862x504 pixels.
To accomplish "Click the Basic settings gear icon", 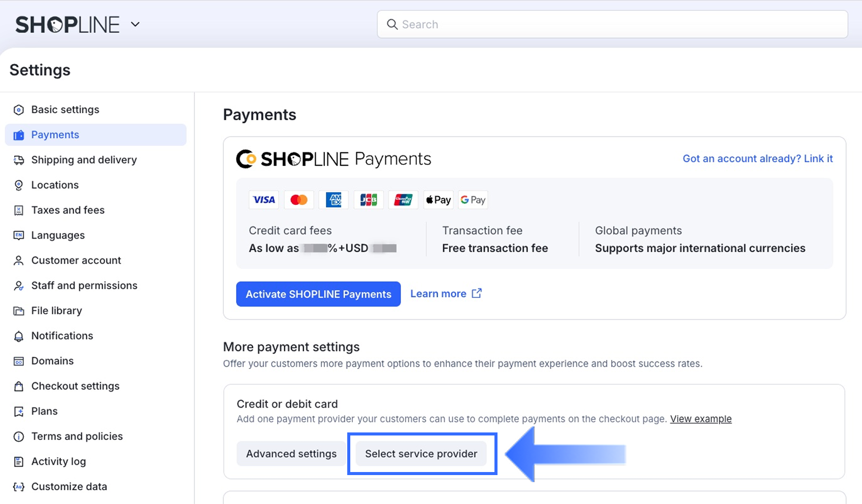I will click(x=19, y=110).
